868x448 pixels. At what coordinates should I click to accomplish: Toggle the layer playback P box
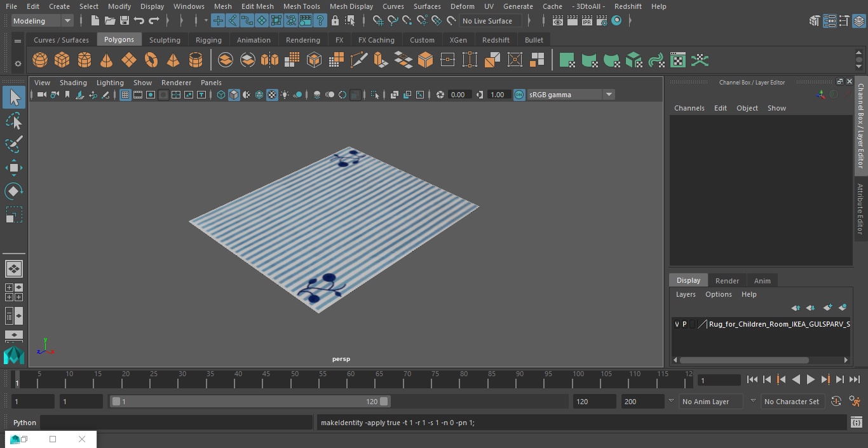coord(684,324)
